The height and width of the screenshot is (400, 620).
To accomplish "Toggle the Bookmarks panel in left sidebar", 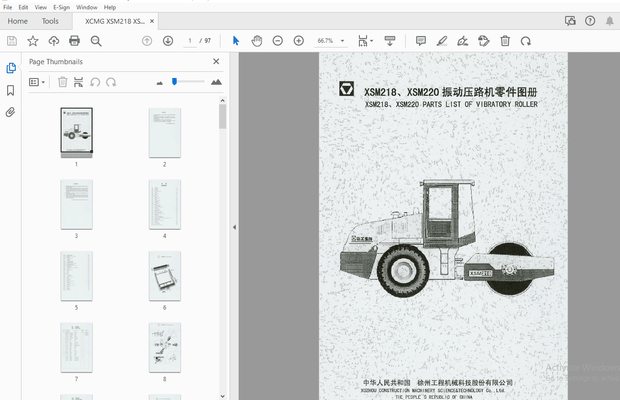I will [11, 90].
